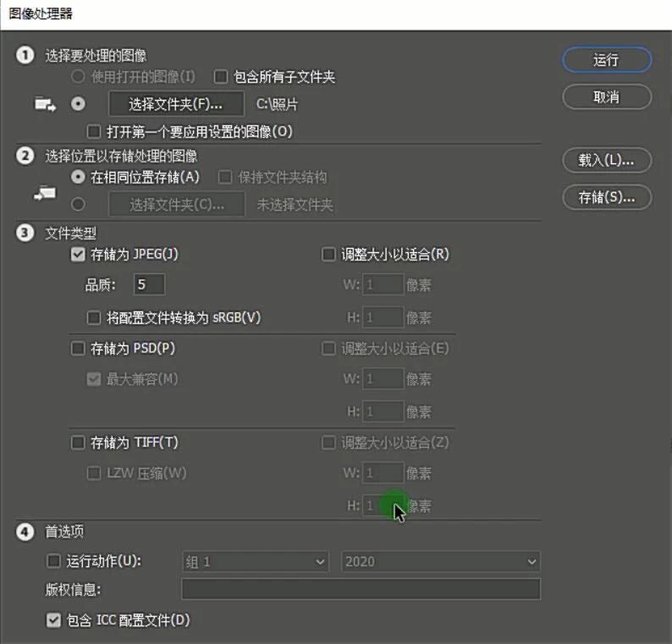Open the 组 1 action set dropdown
This screenshot has height=644, width=672.
click(x=256, y=561)
